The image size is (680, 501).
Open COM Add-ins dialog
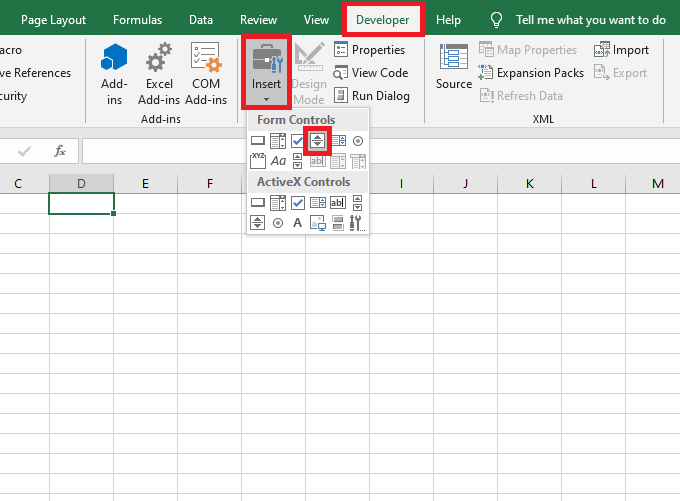pos(206,74)
